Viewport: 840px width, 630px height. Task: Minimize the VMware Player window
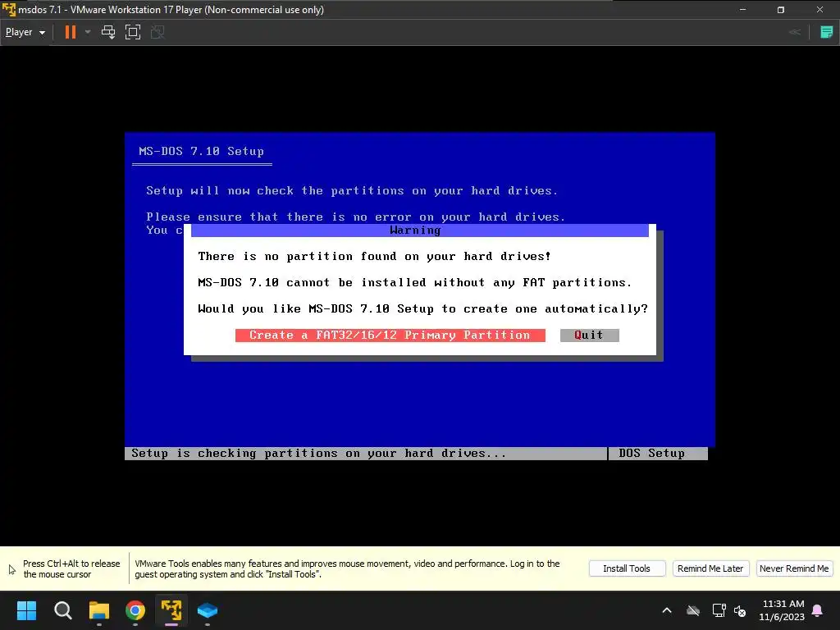(x=742, y=10)
